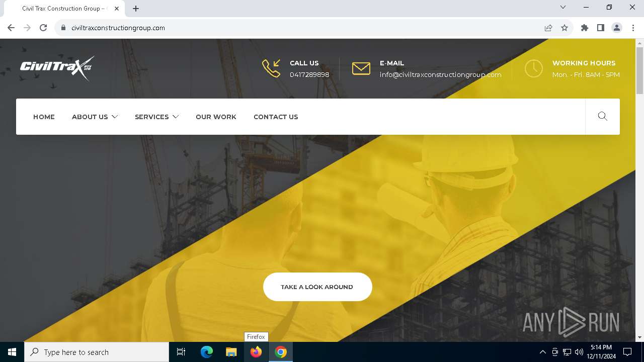Click the address bar URL
The image size is (644, 362).
click(118, 28)
